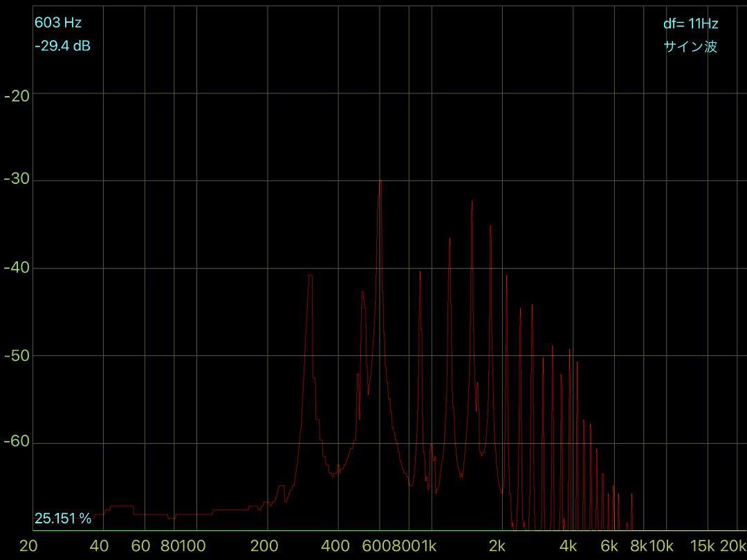Click the 20 Hz frequency axis label
The width and height of the screenshot is (747, 560).
(x=28, y=545)
